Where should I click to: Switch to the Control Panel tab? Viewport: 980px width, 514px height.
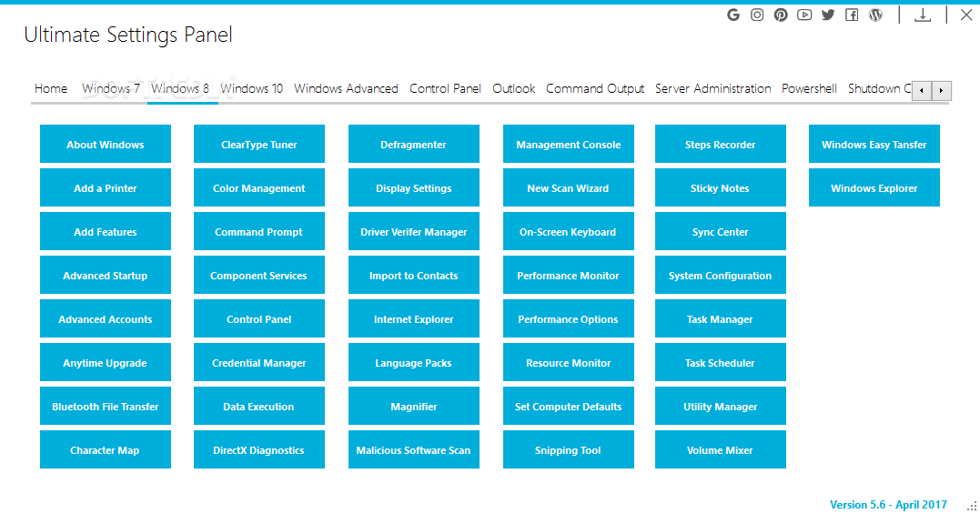point(445,88)
